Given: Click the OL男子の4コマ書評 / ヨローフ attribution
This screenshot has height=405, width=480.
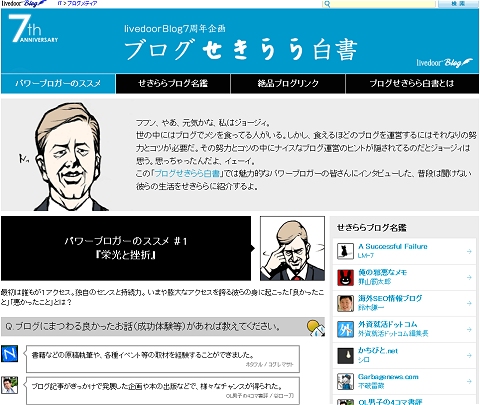Looking at the screenshot, I should coord(260,396).
